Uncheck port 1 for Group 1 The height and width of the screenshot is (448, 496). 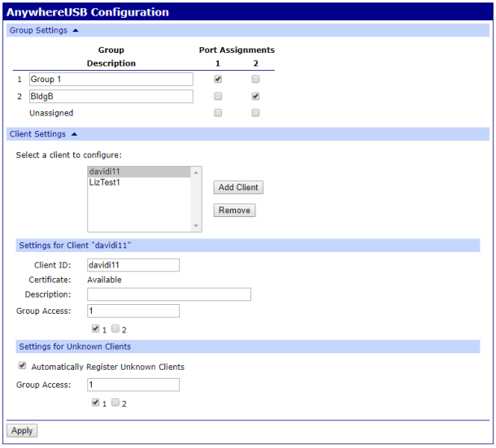(x=218, y=79)
